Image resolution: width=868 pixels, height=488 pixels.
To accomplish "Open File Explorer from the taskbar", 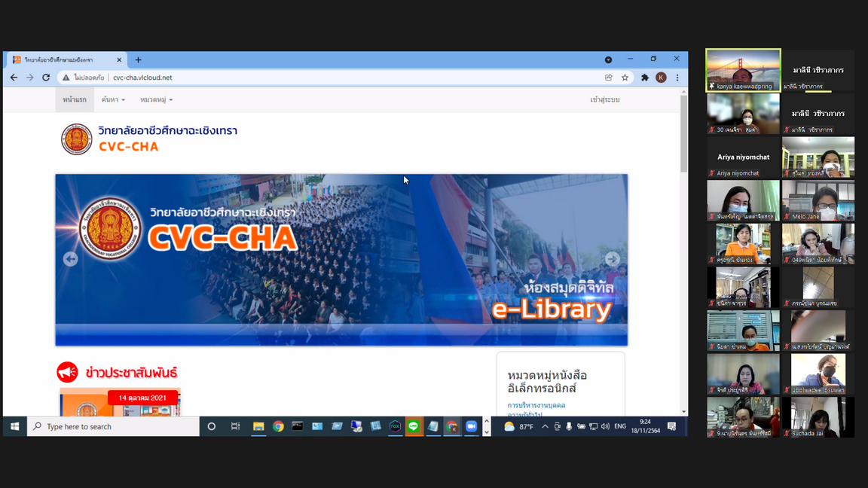I will (258, 426).
